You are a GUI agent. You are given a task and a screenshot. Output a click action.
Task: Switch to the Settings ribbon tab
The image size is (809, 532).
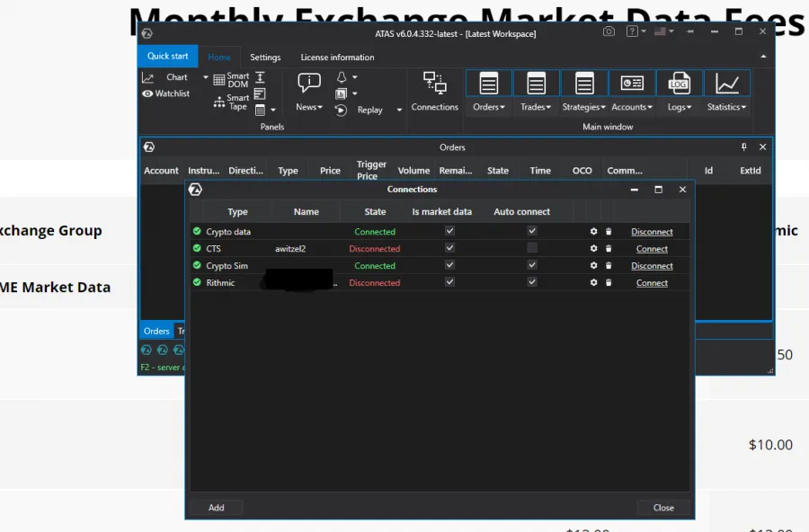point(265,58)
